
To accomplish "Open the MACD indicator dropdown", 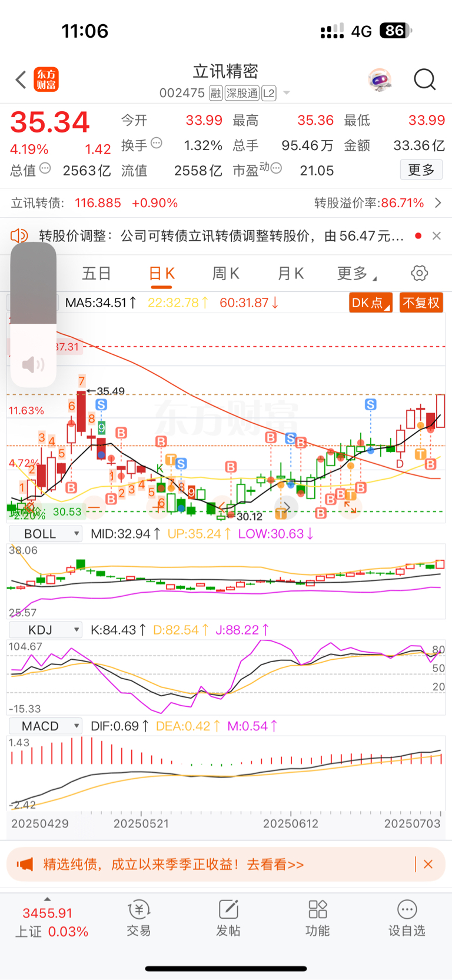I will coord(45,726).
